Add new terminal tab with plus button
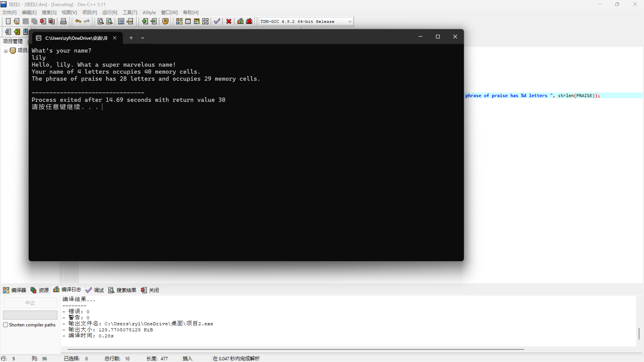 [x=131, y=38]
